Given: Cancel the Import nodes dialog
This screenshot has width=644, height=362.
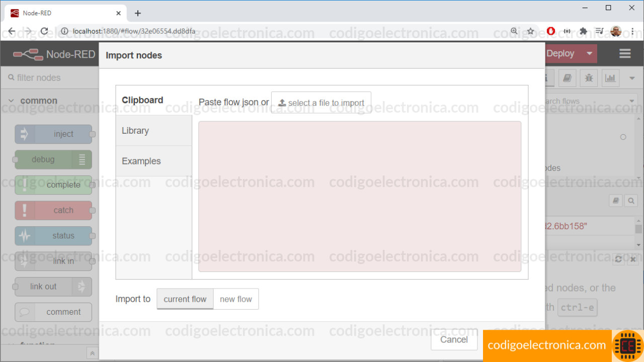Looking at the screenshot, I should 454,339.
